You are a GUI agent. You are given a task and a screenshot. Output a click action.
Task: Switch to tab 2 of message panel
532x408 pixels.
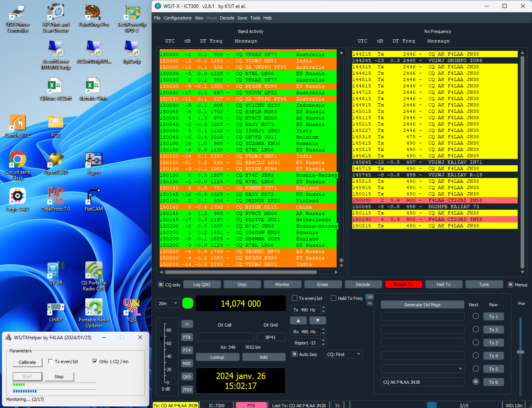tap(370, 303)
